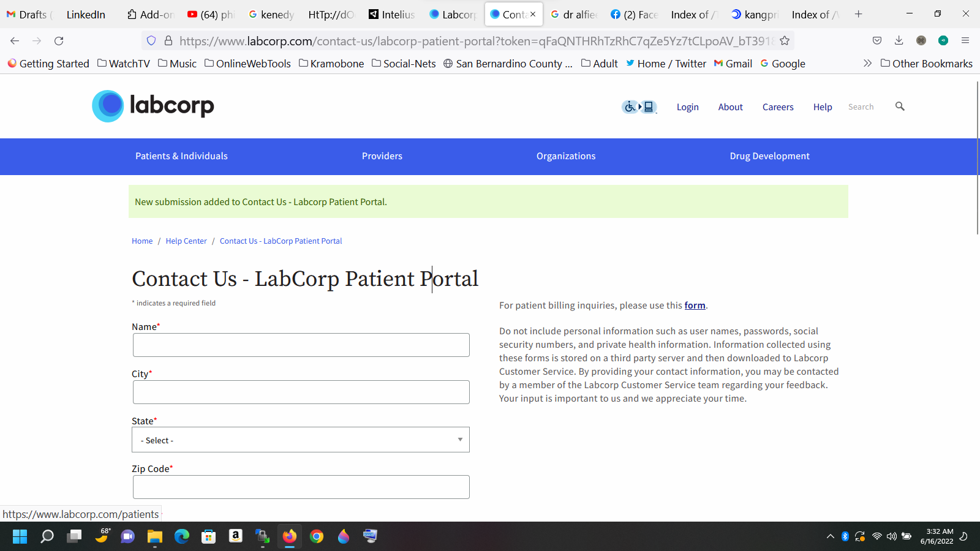Open the Windows Start menu
Viewport: 980px width, 551px height.
(x=20, y=536)
